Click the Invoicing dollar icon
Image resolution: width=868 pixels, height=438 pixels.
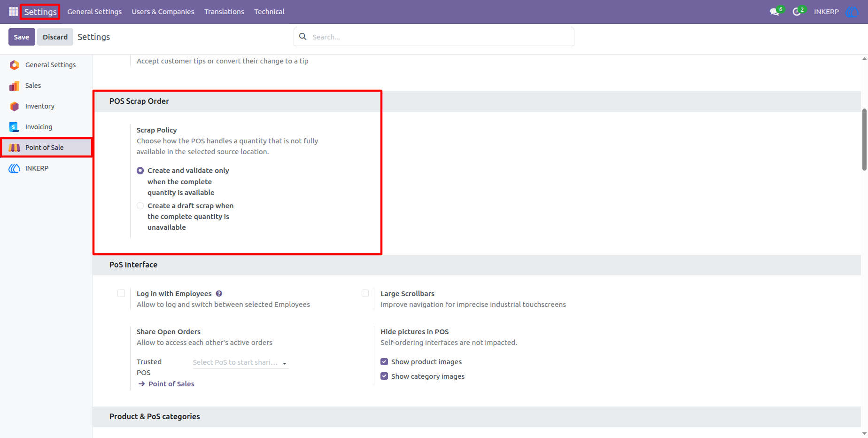click(15, 127)
